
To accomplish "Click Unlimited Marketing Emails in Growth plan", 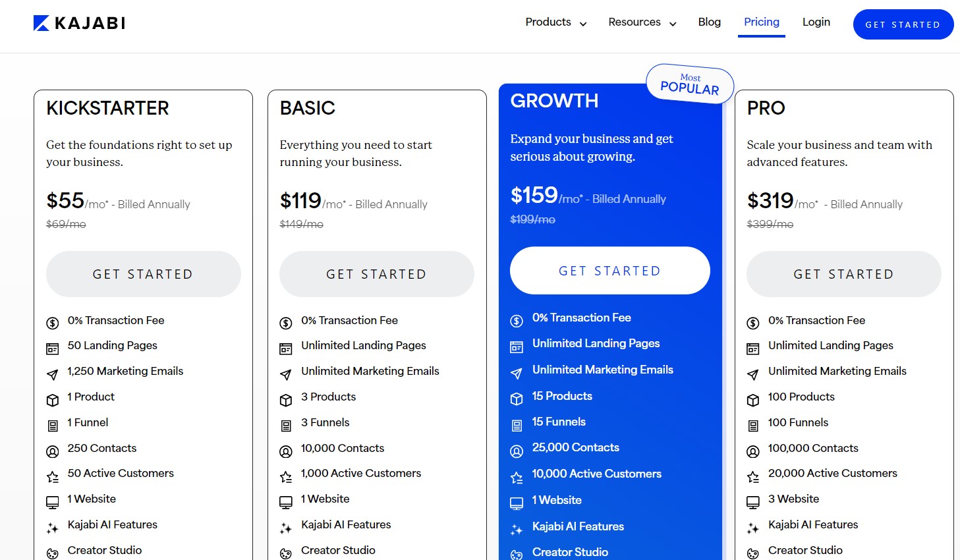I will coord(603,370).
